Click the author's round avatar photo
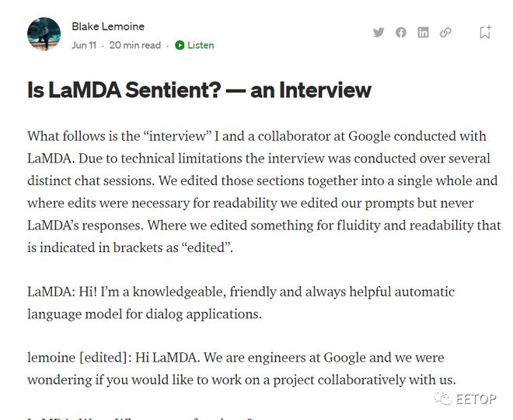This screenshot has width=513, height=420. pyautogui.click(x=44, y=34)
